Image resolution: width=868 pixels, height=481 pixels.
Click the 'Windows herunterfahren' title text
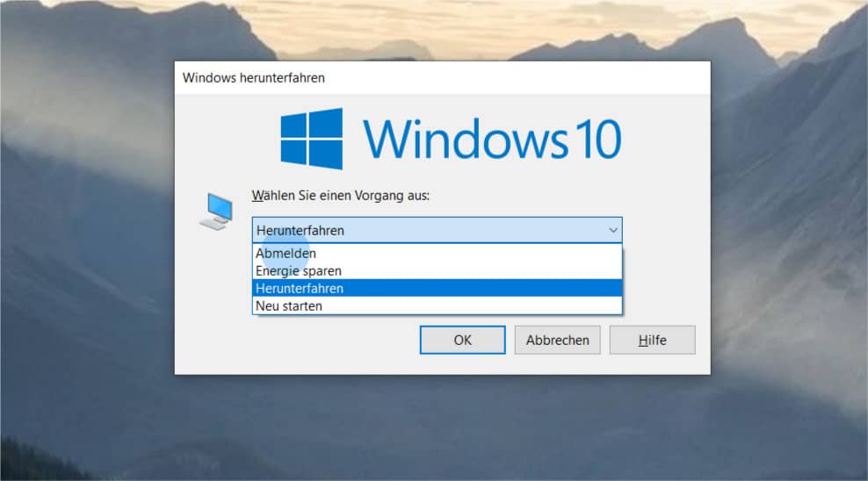254,78
